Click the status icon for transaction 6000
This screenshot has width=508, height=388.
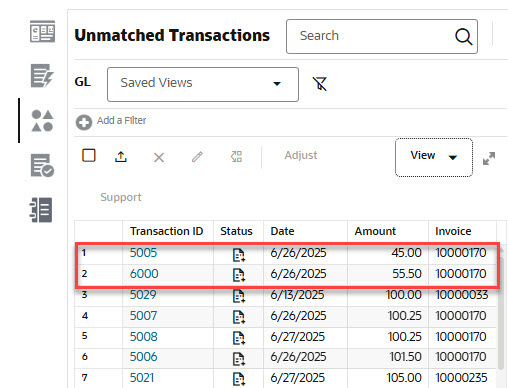tap(239, 275)
